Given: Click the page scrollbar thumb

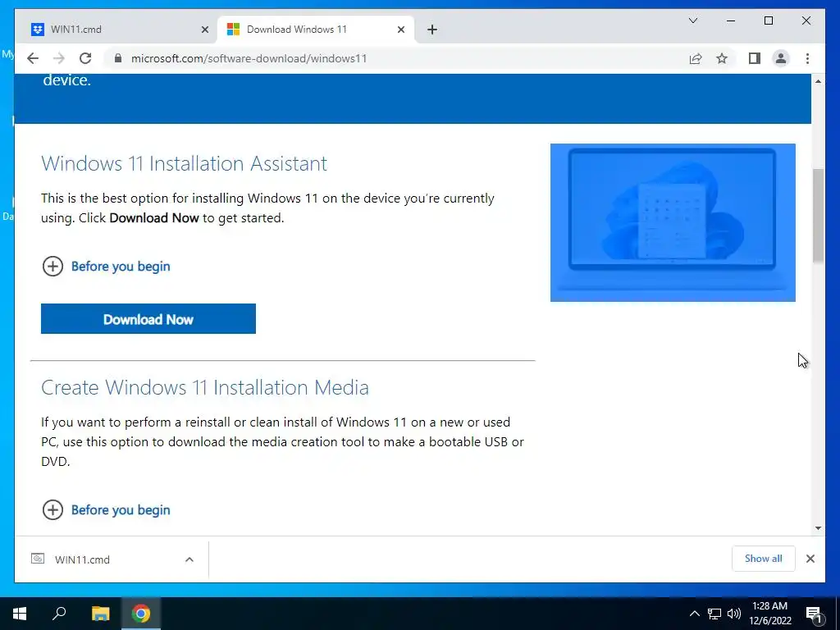Looking at the screenshot, I should point(818,216).
